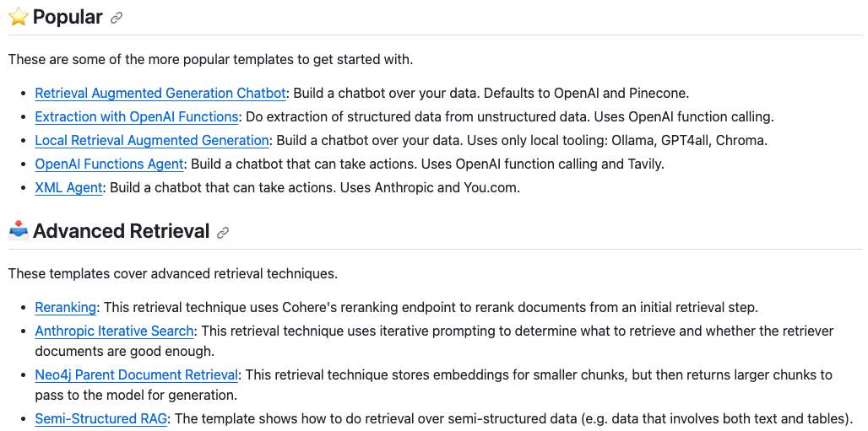Open Neo4j Parent Document Retrieval link

tap(136, 375)
